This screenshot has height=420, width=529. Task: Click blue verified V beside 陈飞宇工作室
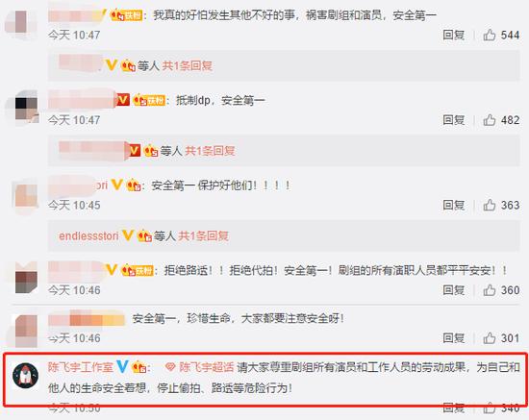coord(122,366)
